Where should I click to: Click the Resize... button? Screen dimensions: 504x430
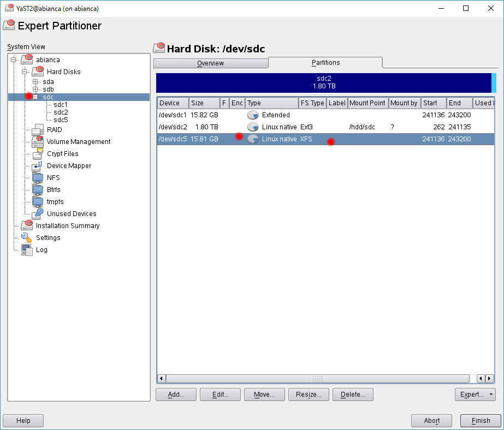click(x=309, y=395)
